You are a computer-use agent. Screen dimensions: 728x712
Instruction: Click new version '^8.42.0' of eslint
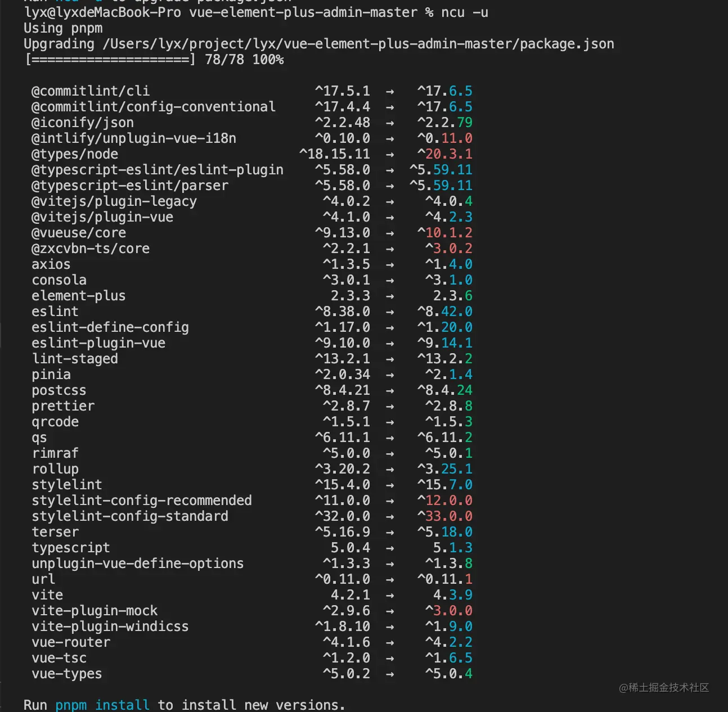[x=445, y=312]
